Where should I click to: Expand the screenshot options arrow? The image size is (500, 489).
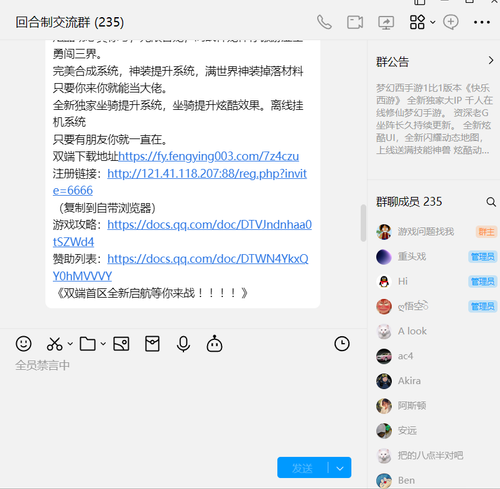point(70,343)
